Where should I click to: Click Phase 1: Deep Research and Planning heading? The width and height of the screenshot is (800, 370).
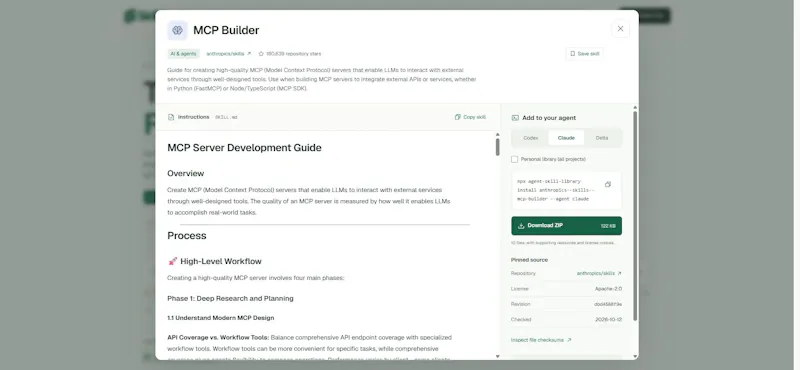pos(230,299)
